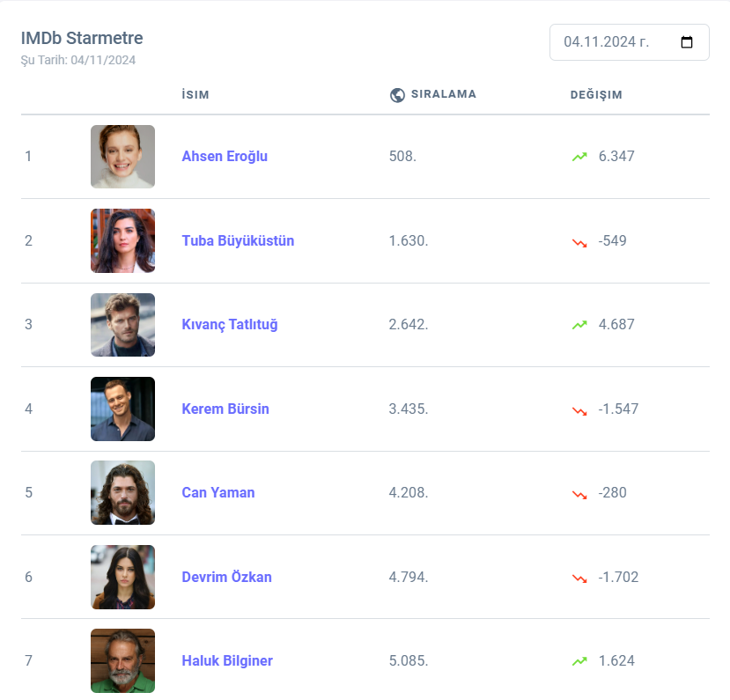
Task: Click Can Yaman's red downward trend icon
Action: 579,493
